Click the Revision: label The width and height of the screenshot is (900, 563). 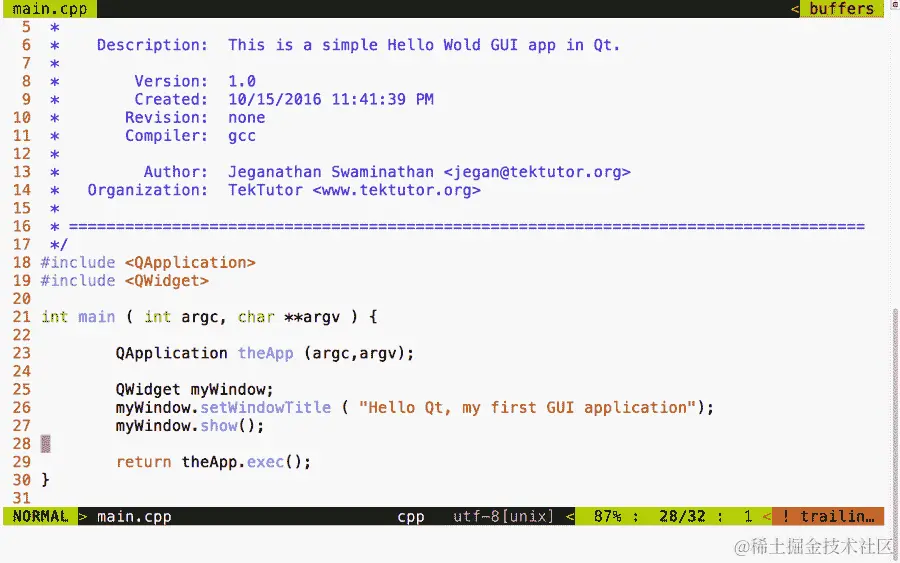[166, 118]
